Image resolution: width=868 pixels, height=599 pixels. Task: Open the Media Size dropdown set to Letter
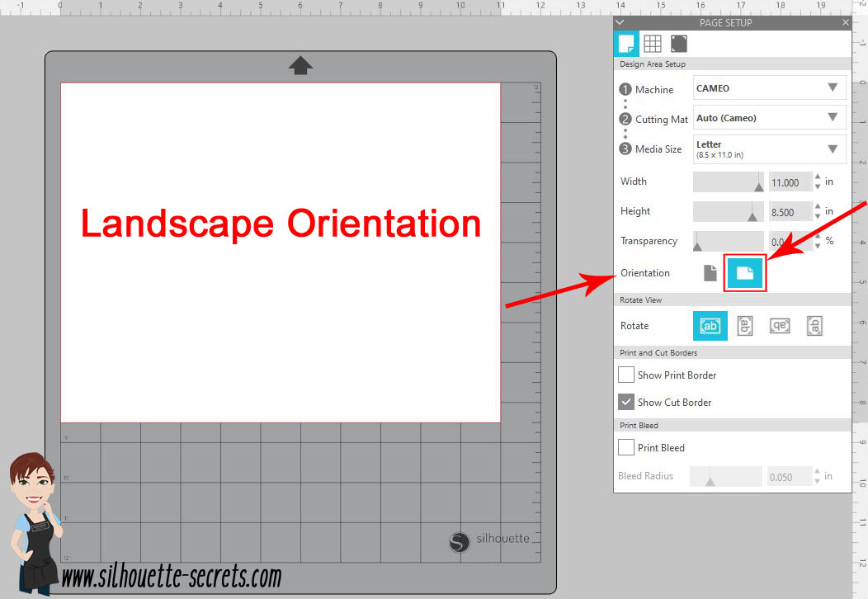[x=769, y=149]
